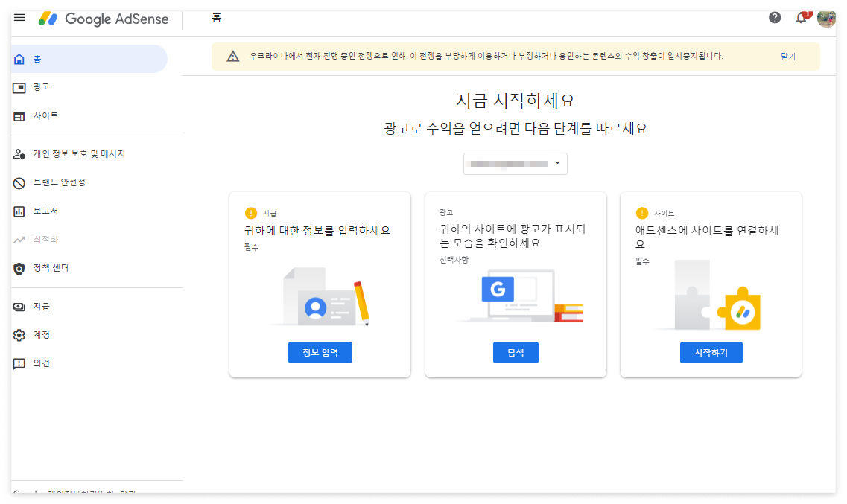Open the hamburger main menu
The height and width of the screenshot is (504, 847).
pos(19,18)
